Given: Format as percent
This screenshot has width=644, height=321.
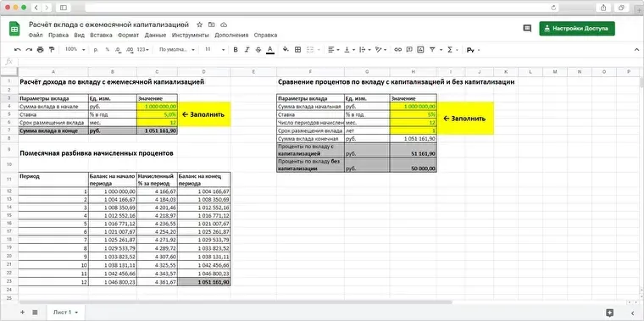Looking at the screenshot, I should [108, 50].
